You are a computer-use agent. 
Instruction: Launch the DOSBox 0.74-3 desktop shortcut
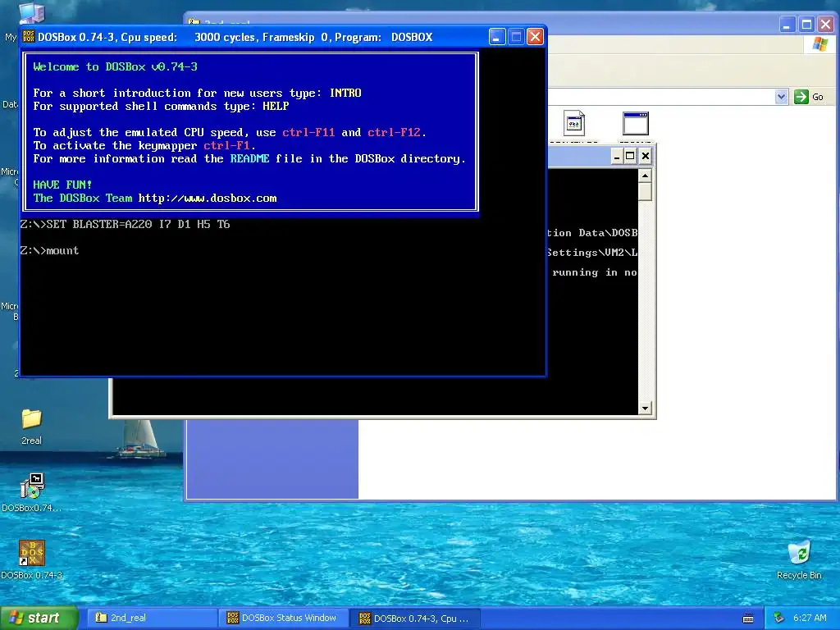32,559
